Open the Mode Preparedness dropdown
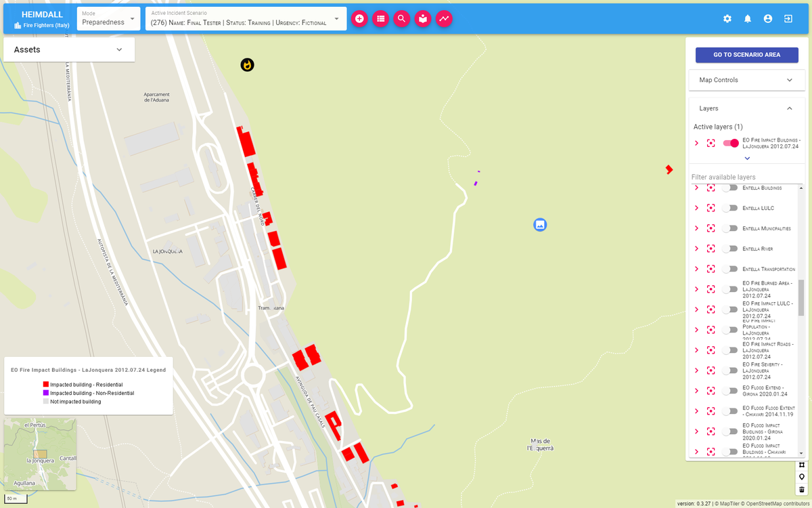The height and width of the screenshot is (508, 812). (x=108, y=19)
